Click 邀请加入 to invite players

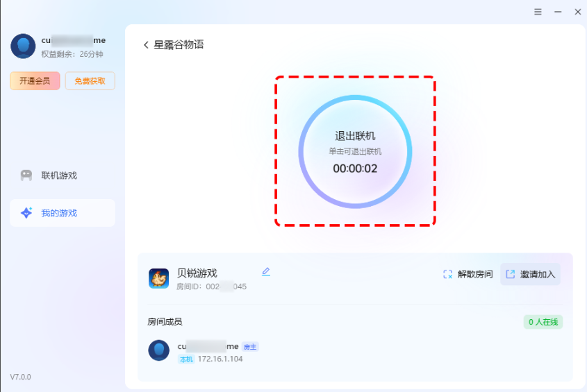coord(530,274)
